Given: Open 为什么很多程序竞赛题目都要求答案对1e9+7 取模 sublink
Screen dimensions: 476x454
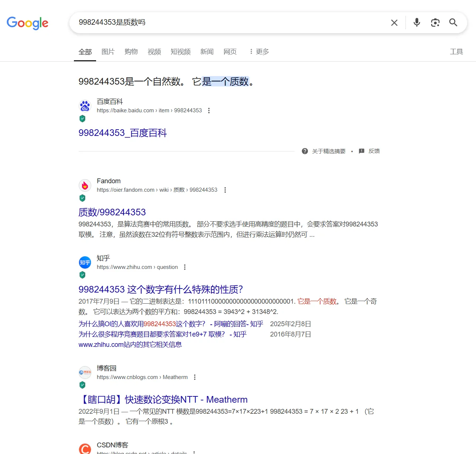Looking at the screenshot, I should coord(162,334).
